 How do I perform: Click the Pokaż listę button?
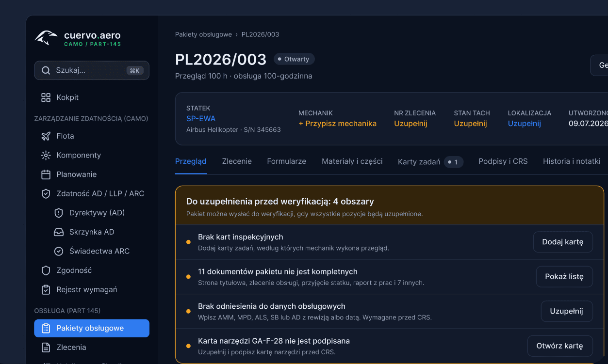[x=564, y=277]
